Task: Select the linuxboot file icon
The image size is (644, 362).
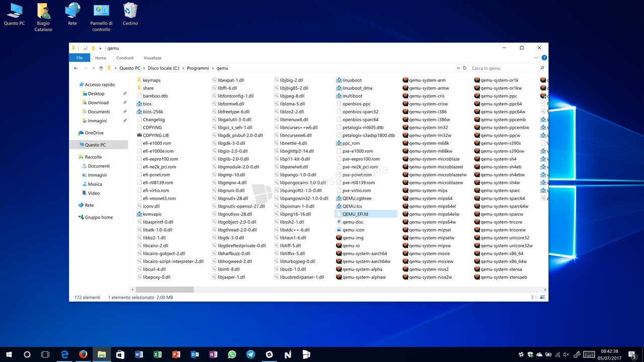Action: [339, 80]
